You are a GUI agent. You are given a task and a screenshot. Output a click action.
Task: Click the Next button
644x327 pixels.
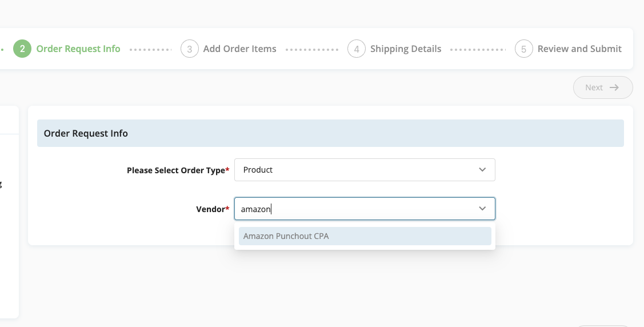[x=603, y=87]
